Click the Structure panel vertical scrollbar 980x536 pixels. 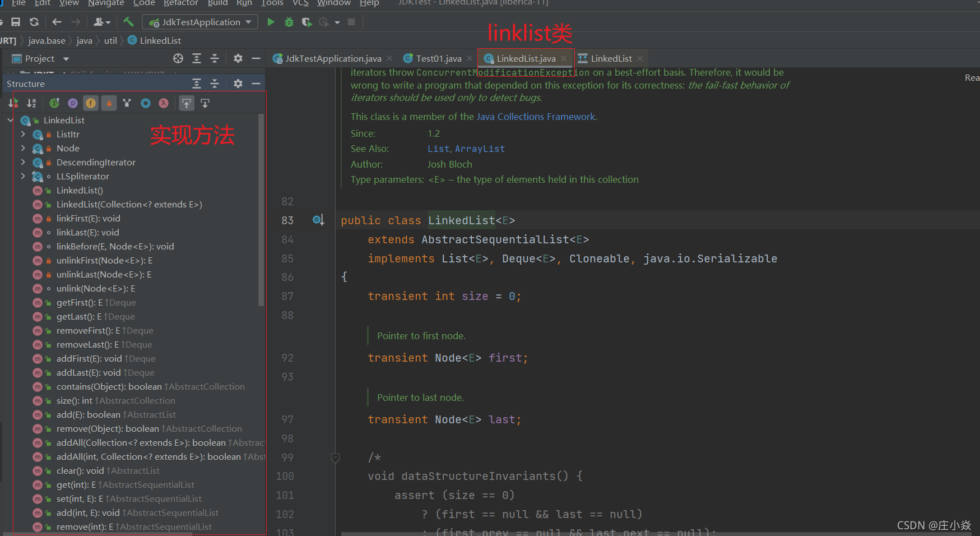pyautogui.click(x=261, y=210)
